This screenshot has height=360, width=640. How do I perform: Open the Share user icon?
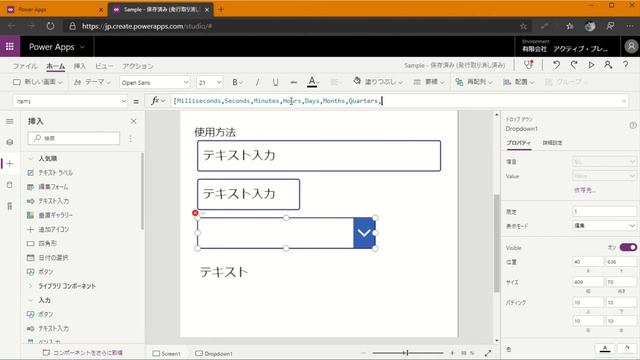click(608, 65)
